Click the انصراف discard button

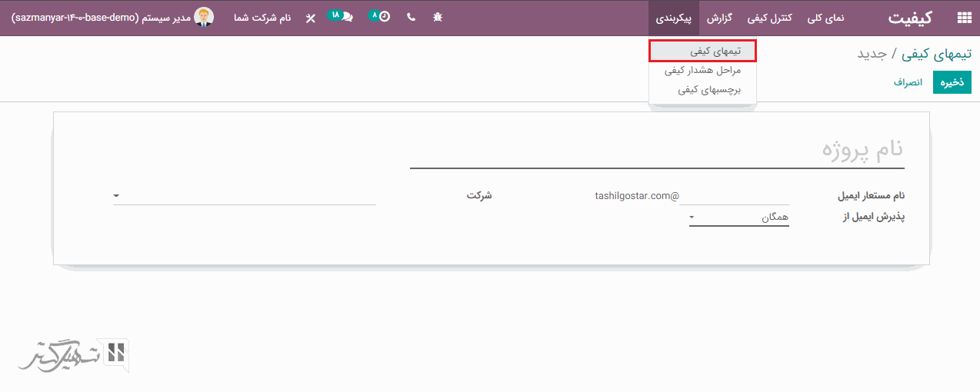tap(908, 81)
